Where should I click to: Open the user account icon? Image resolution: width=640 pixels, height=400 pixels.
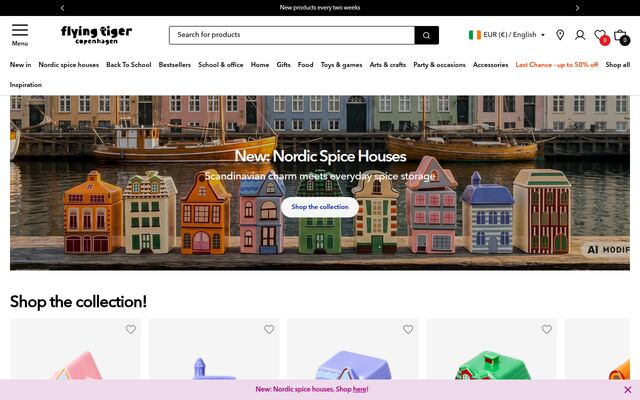click(580, 35)
